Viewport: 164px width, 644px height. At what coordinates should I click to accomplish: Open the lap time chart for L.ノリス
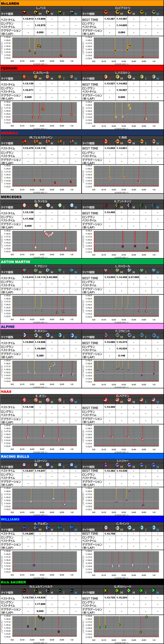[x=41, y=50]
